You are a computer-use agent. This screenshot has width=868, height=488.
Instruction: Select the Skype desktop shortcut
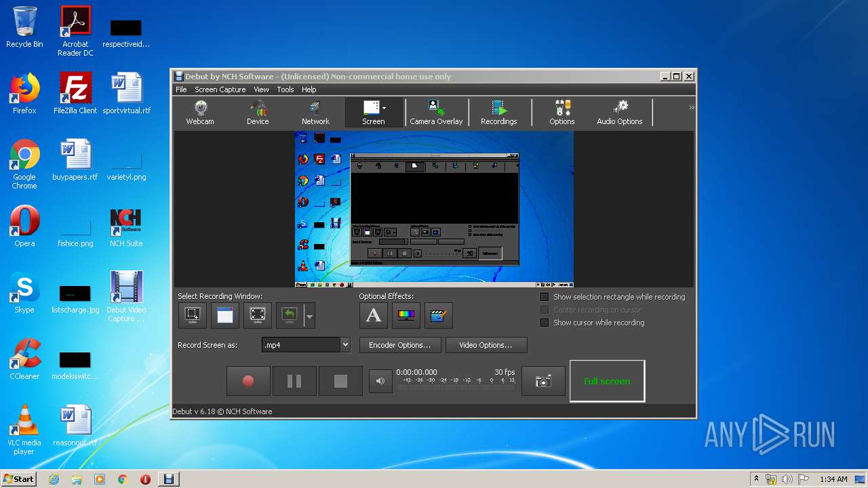(24, 293)
